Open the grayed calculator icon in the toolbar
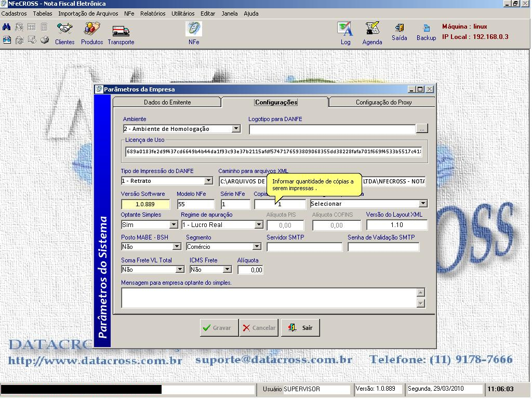Image resolution: width=532 pixels, height=399 pixels. pyautogui.click(x=44, y=27)
